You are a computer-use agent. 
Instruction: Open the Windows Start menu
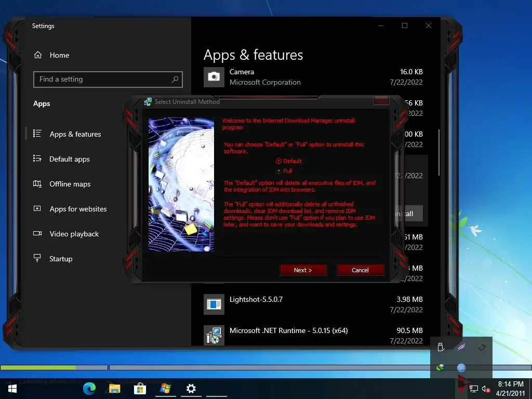[12, 389]
